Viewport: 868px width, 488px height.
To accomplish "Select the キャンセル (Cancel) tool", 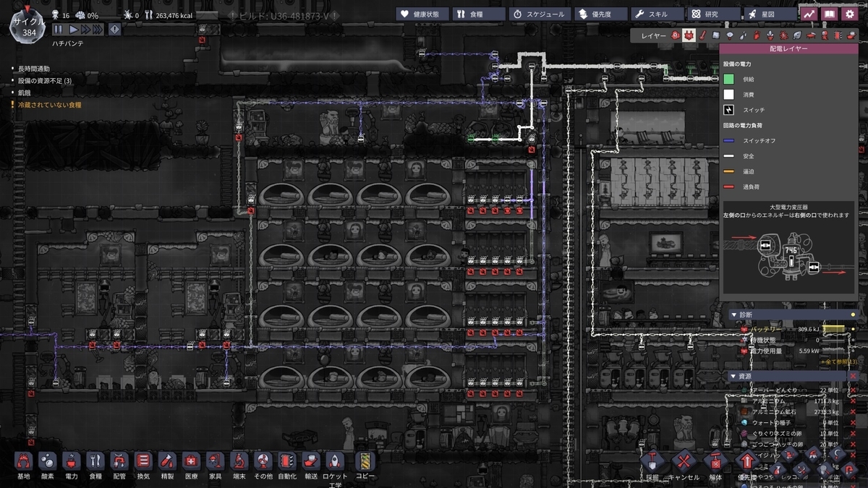I will pos(684,461).
